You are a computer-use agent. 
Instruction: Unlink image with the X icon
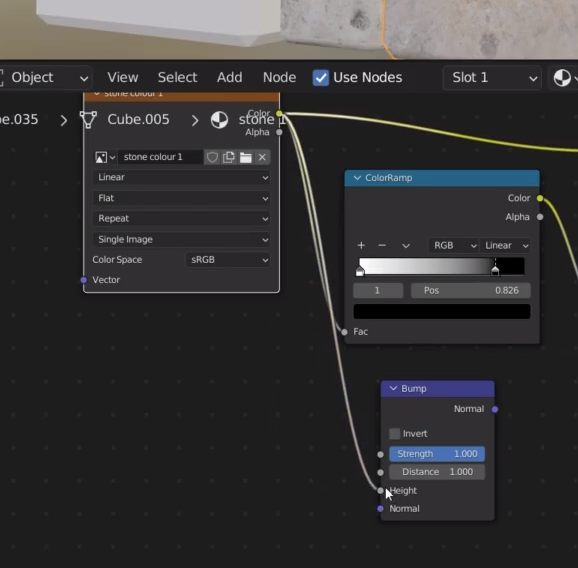(x=262, y=157)
